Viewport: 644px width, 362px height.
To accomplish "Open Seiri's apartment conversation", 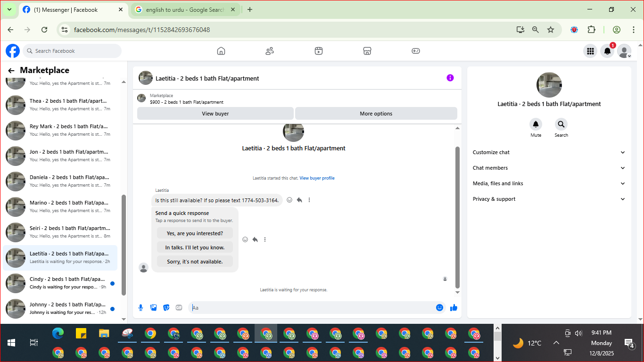I will click(x=60, y=232).
